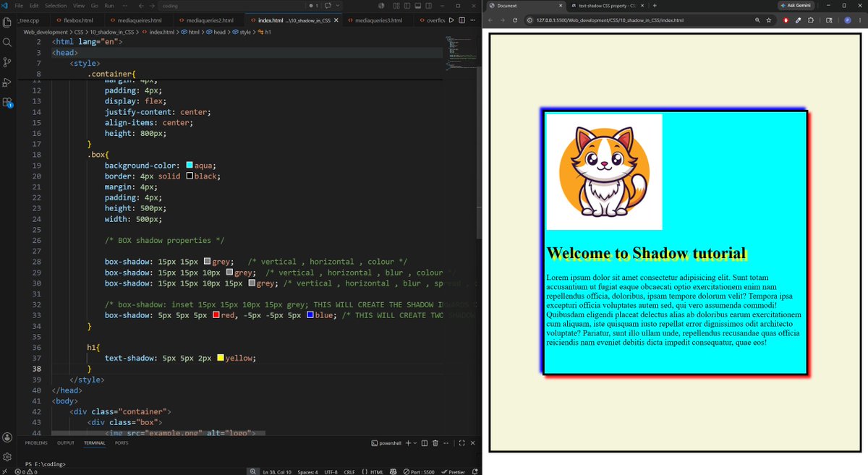Change UTF-8 encoding in status bar
Screen dimensions: 868x475
331,471
